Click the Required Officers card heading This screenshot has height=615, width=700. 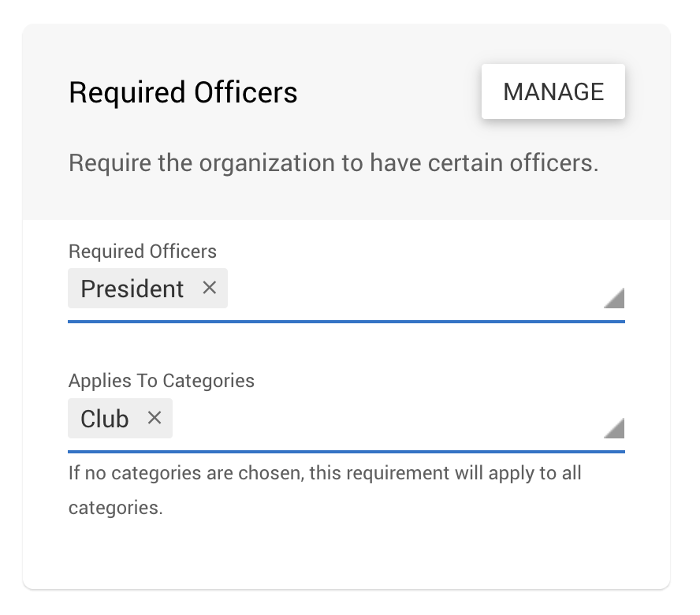point(183,92)
